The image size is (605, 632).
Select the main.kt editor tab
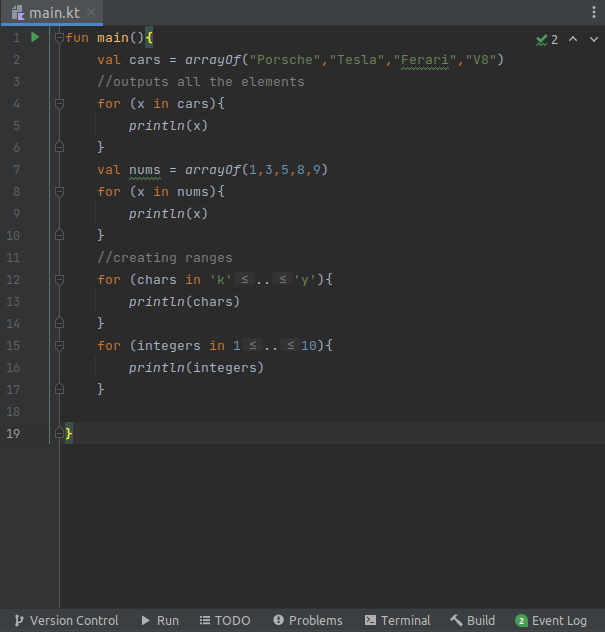pos(52,12)
